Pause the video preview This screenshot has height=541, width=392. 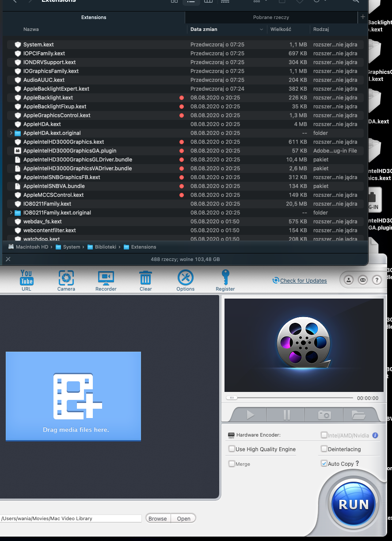click(286, 415)
